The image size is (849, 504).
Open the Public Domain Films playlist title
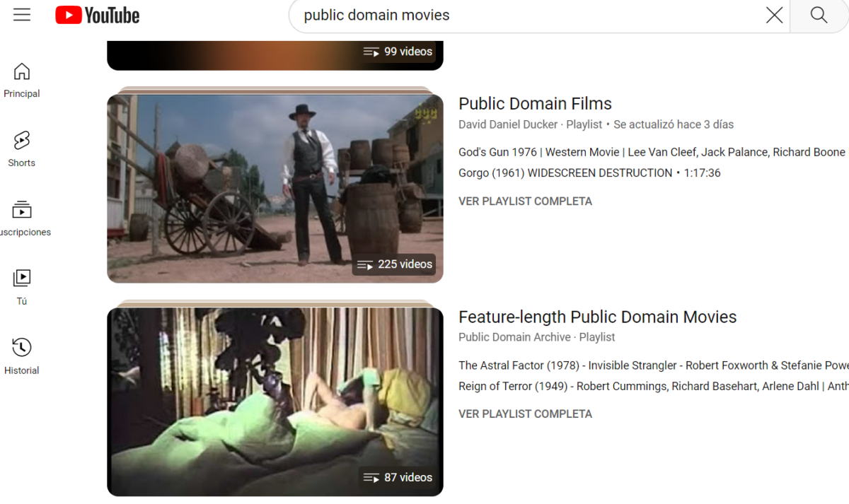(x=535, y=103)
